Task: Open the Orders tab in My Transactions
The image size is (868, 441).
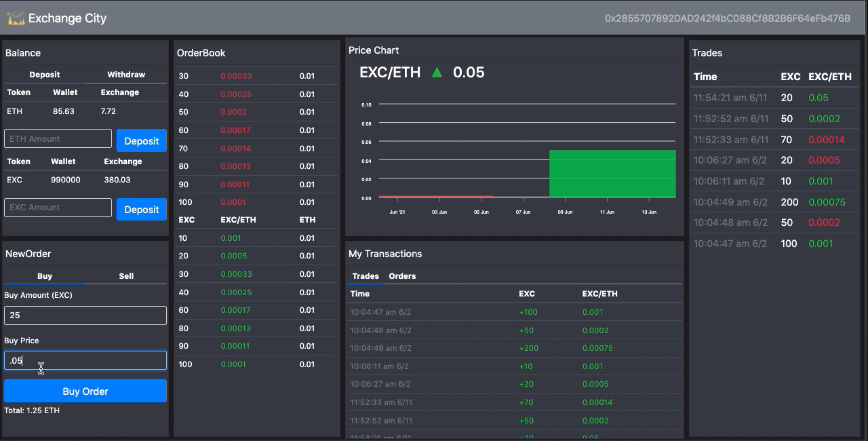Action: click(402, 276)
